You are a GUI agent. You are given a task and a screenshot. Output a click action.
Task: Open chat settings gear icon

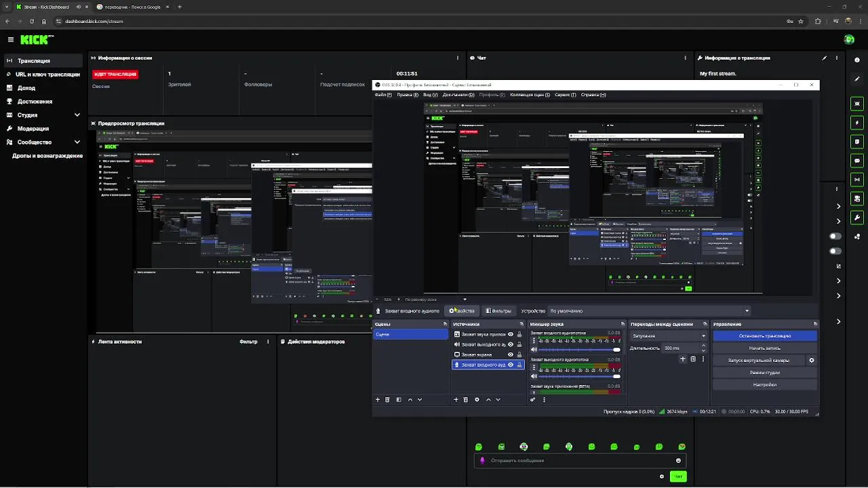click(662, 476)
